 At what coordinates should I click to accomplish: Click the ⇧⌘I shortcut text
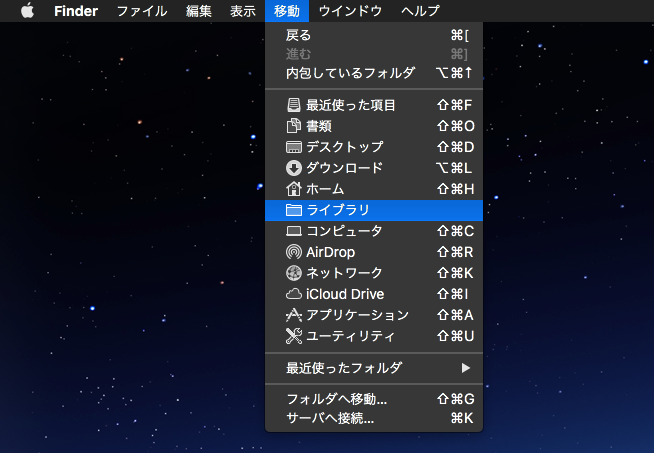[x=453, y=294]
